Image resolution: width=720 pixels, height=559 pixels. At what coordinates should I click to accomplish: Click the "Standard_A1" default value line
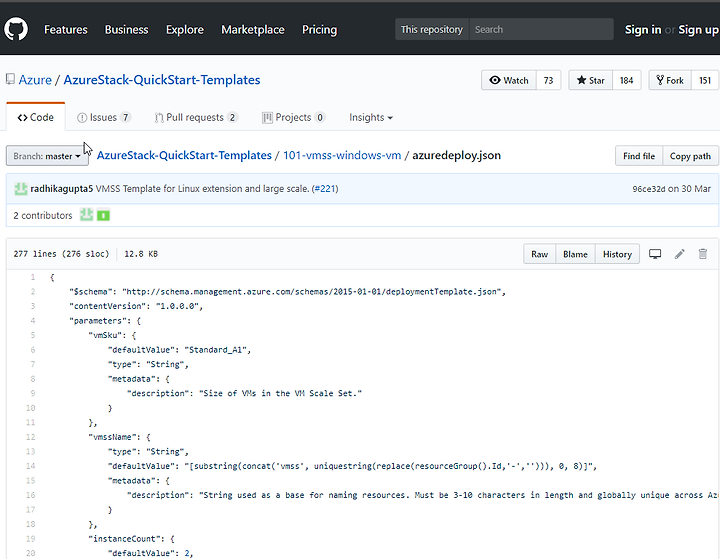[180, 350]
